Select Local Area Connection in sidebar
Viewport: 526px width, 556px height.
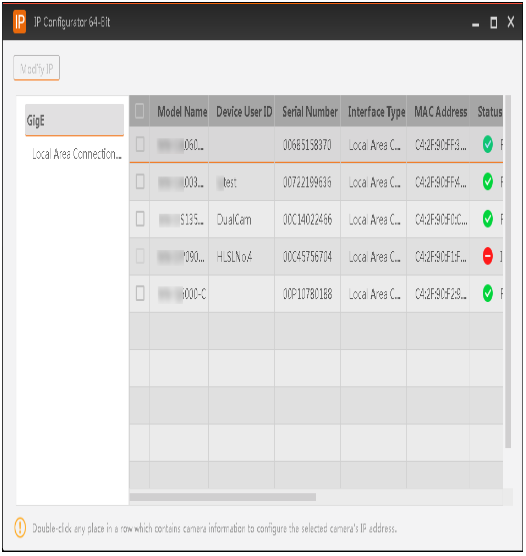point(77,154)
